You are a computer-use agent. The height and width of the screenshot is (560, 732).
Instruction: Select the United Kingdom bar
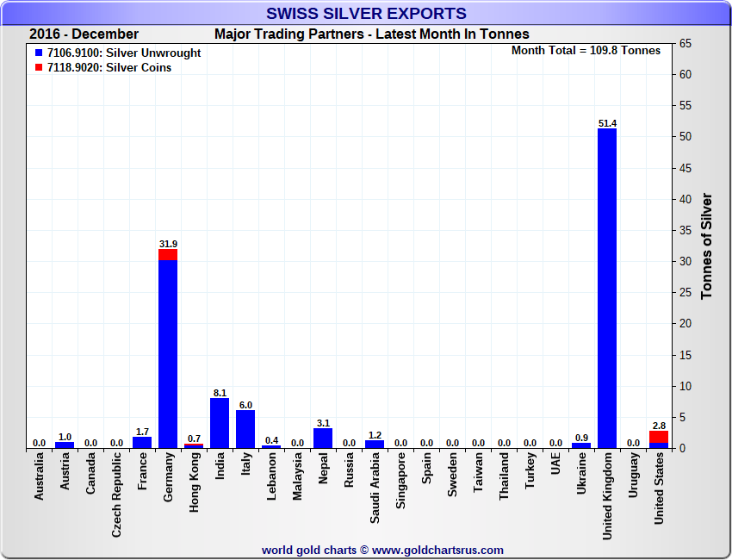click(607, 289)
